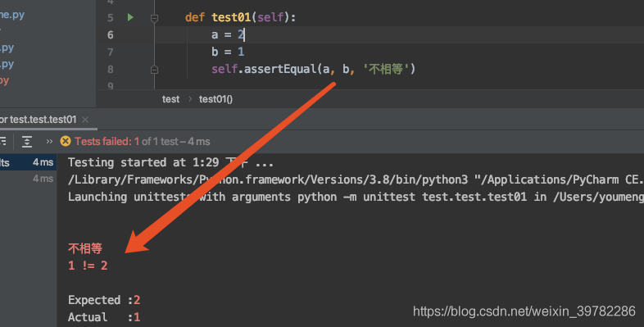
Task: Click the yellow failed-tests status icon
Action: click(66, 141)
